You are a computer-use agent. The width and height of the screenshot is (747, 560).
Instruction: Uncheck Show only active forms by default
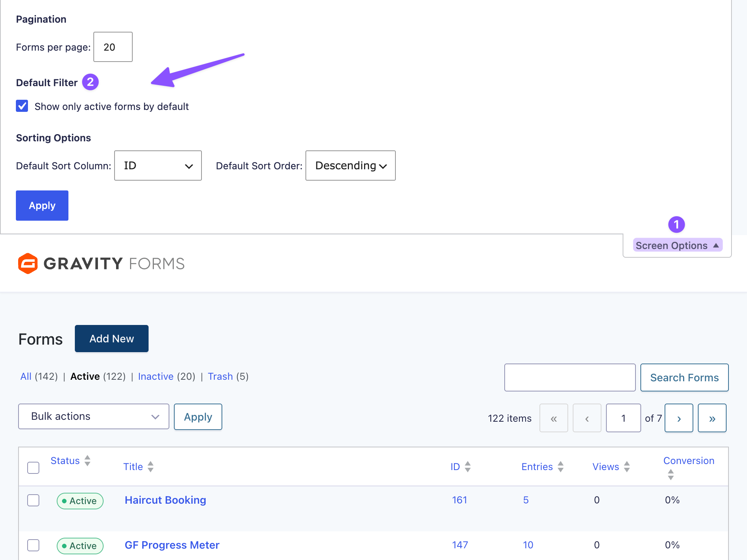(22, 106)
